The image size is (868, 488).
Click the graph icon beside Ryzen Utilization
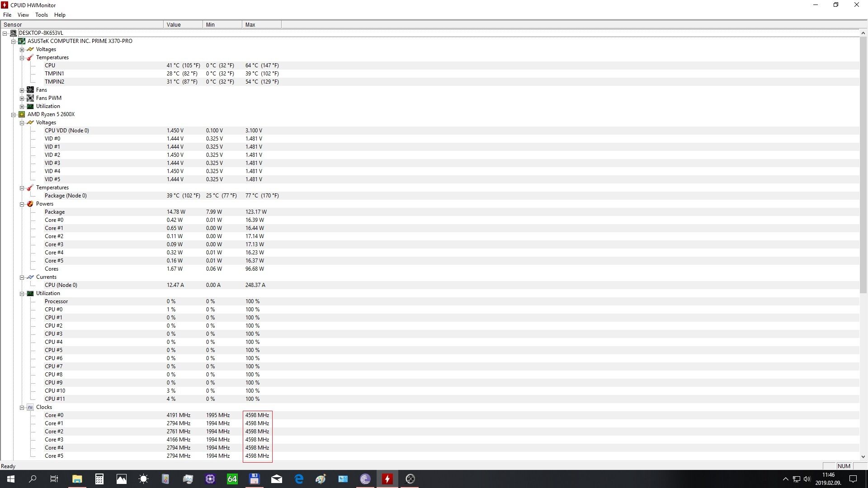point(30,293)
